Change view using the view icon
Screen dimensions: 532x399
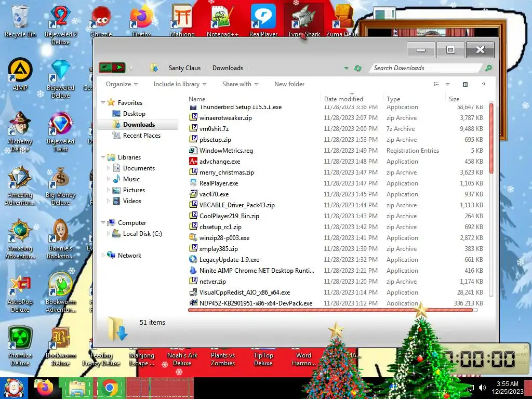pyautogui.click(x=436, y=84)
